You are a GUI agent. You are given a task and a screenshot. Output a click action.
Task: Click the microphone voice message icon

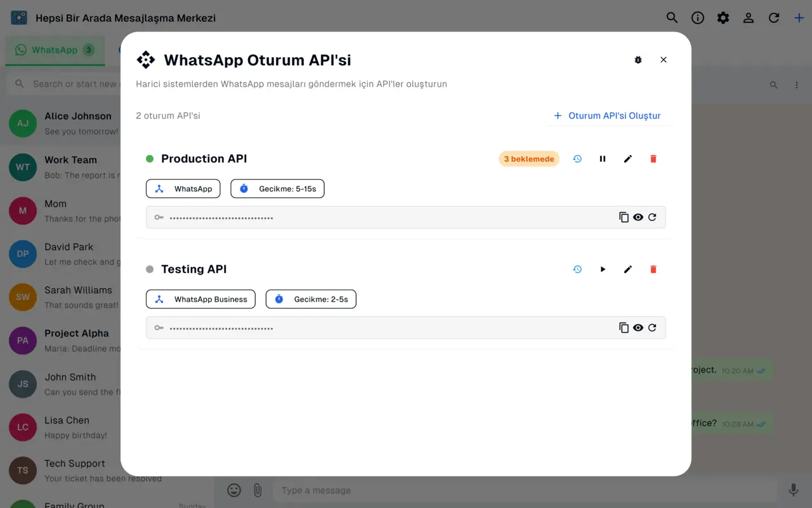click(x=794, y=490)
